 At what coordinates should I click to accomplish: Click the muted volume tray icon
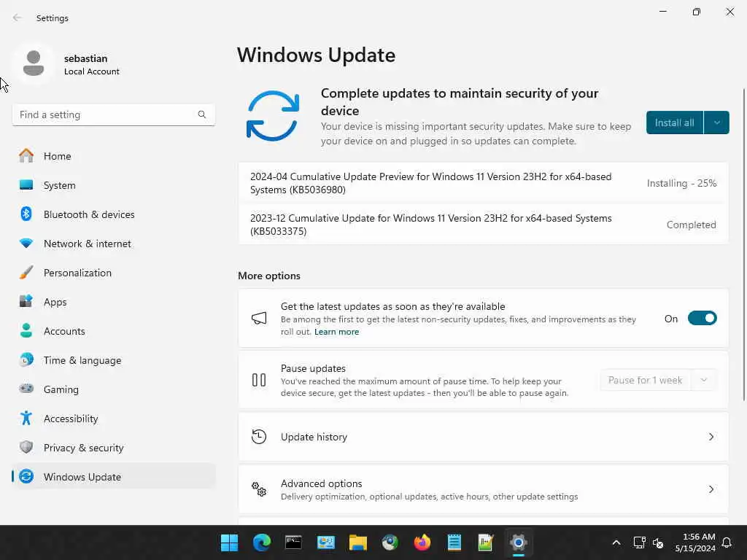click(658, 542)
